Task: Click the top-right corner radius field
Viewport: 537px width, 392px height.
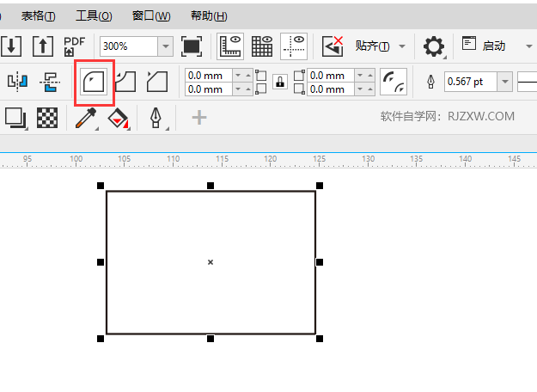Action: coord(331,75)
